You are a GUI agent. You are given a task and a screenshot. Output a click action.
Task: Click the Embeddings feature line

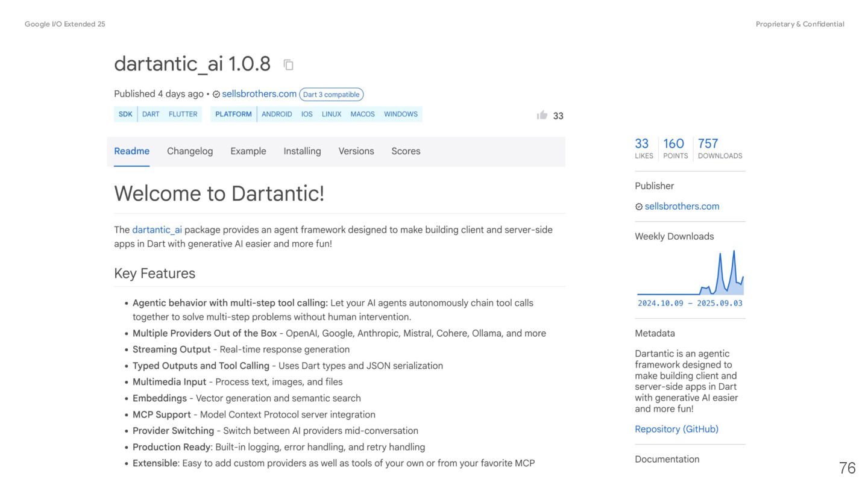(x=247, y=398)
